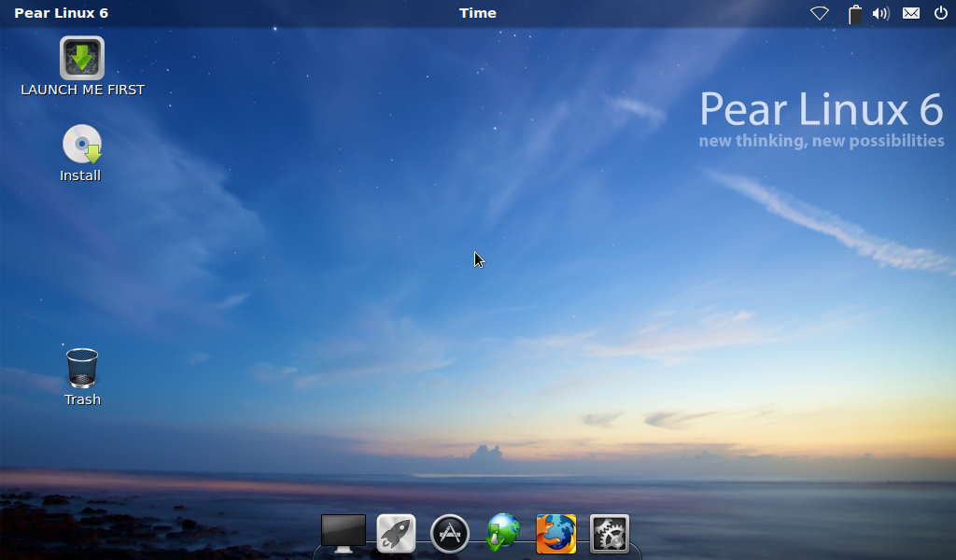Open the LAUNCH ME FIRST desktop icon
956x560 pixels.
point(82,58)
